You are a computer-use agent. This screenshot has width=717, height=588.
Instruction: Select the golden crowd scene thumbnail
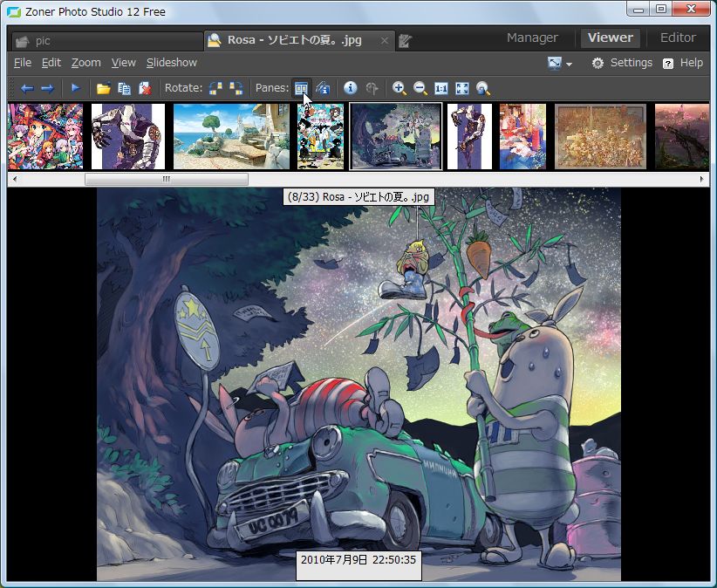[600, 136]
